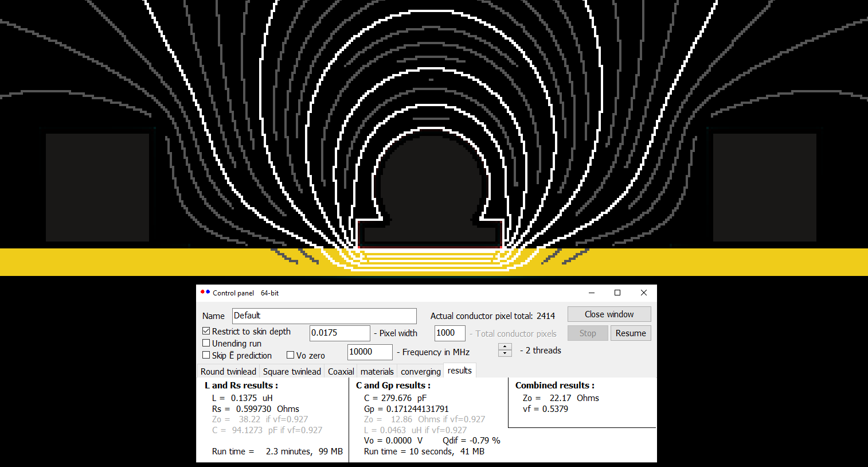This screenshot has height=467, width=868.
Task: Show the converging tab
Action: [x=420, y=371]
